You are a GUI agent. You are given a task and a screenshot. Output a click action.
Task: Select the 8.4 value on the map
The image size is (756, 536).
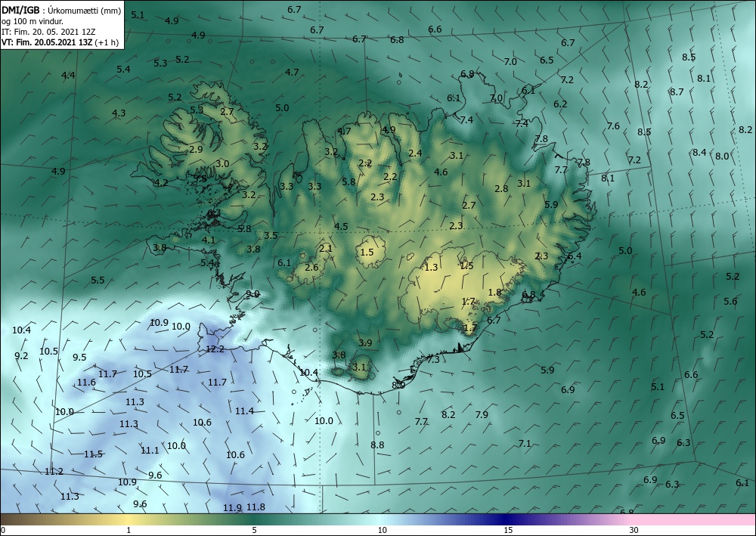coord(699,152)
